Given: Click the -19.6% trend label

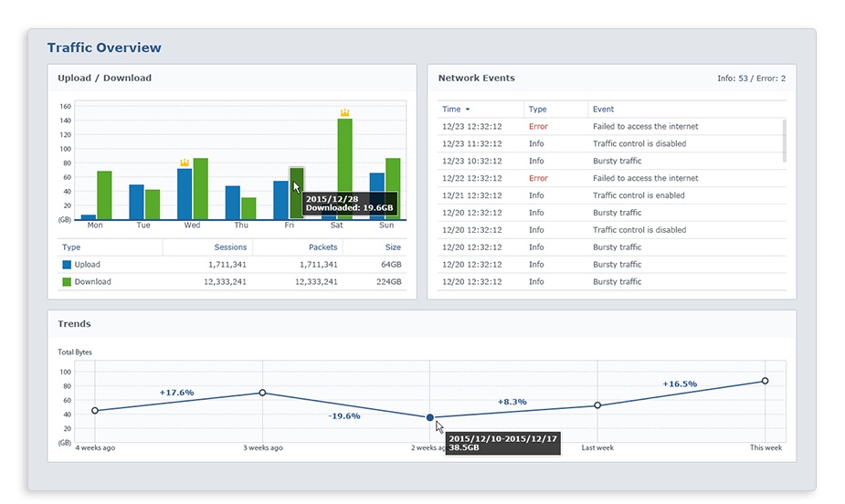Looking at the screenshot, I should (344, 415).
